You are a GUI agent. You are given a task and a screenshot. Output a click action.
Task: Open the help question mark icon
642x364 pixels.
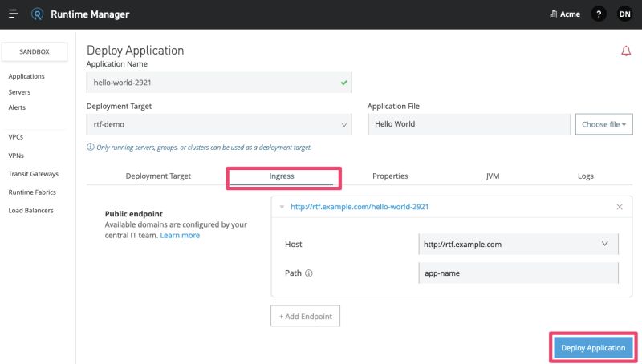(x=599, y=14)
